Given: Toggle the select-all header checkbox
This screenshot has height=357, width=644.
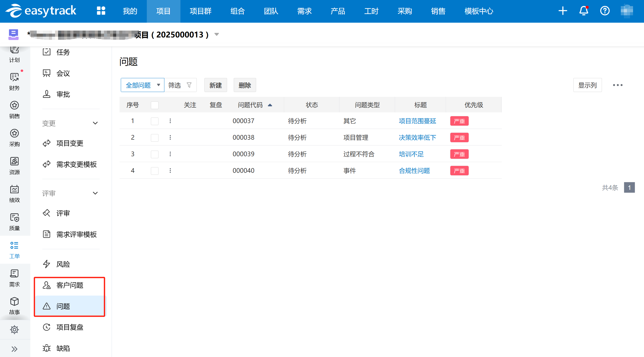Looking at the screenshot, I should click(155, 105).
